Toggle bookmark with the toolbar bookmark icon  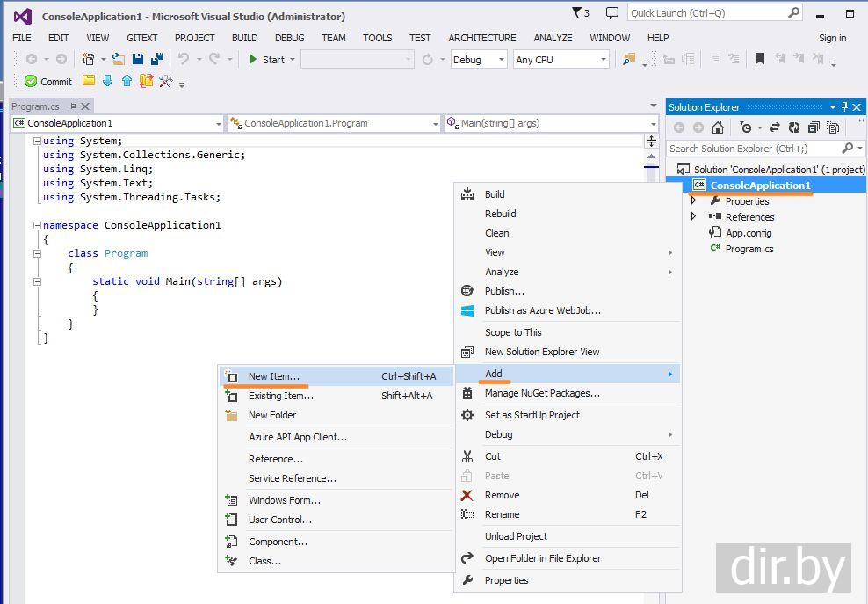pos(760,59)
